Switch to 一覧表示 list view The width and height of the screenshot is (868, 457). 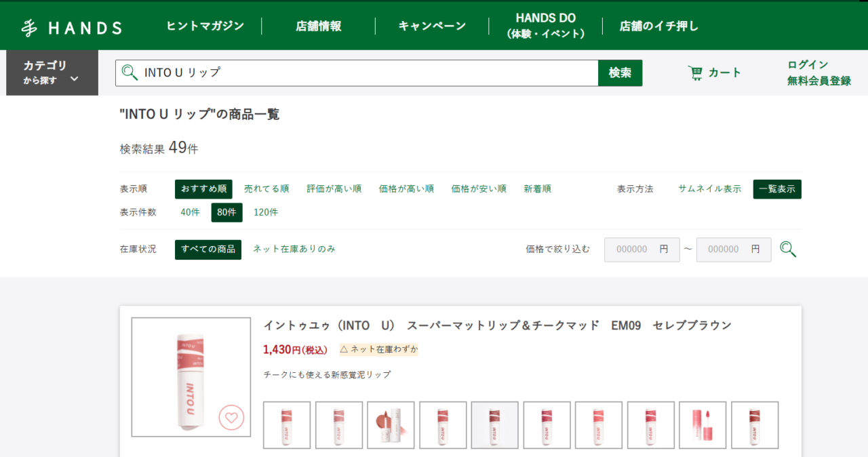coord(777,189)
